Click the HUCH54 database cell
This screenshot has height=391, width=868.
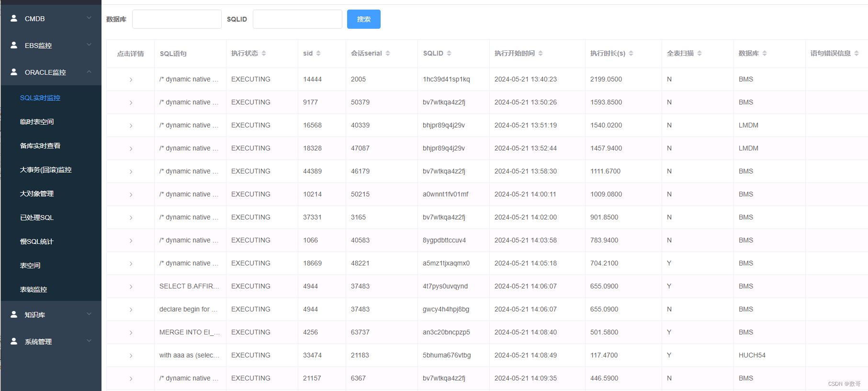(x=752, y=355)
